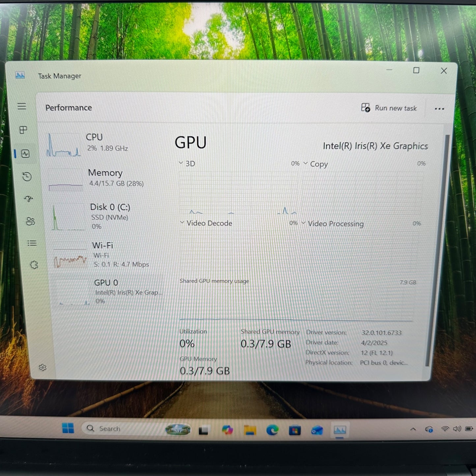Open the Users page icon
The image size is (476, 476).
click(30, 221)
